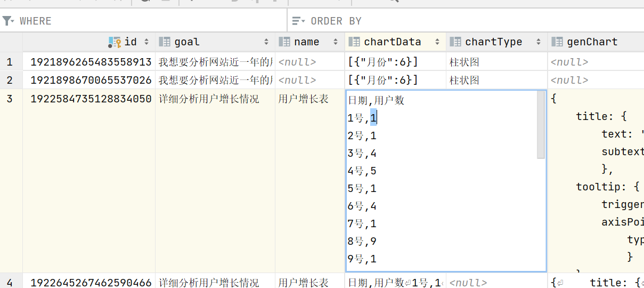The width and height of the screenshot is (644, 288).
Task: Toggle sort arrows on the chartType column
Action: 539,42
